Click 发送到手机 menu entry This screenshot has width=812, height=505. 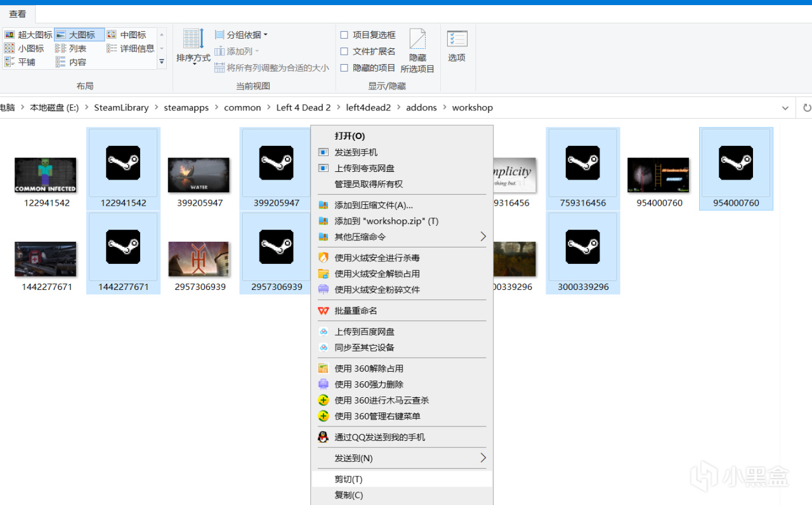click(402, 152)
